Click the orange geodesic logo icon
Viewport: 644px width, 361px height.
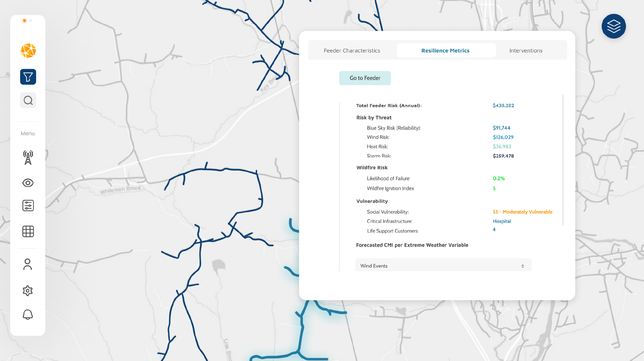(x=28, y=51)
